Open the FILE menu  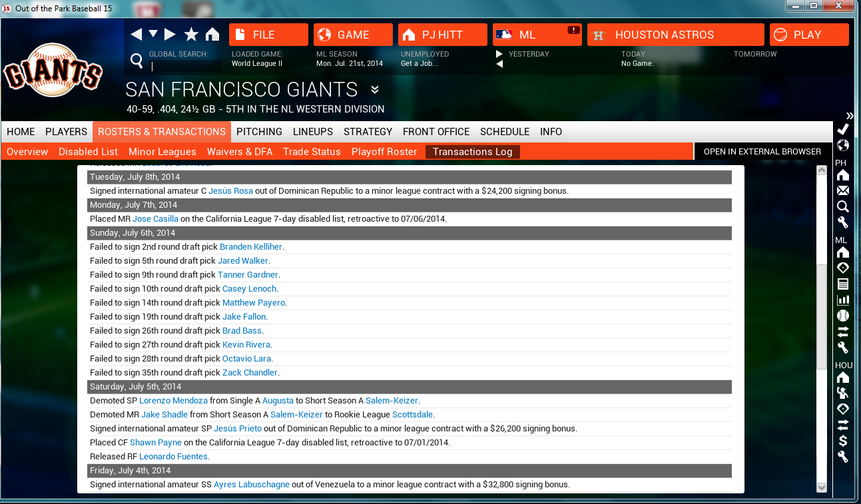(268, 35)
